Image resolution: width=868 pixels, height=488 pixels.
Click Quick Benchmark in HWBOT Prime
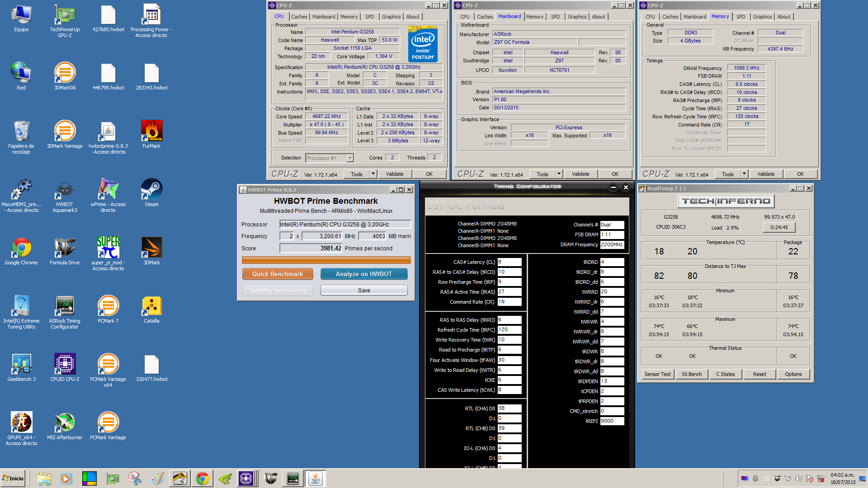pyautogui.click(x=278, y=274)
